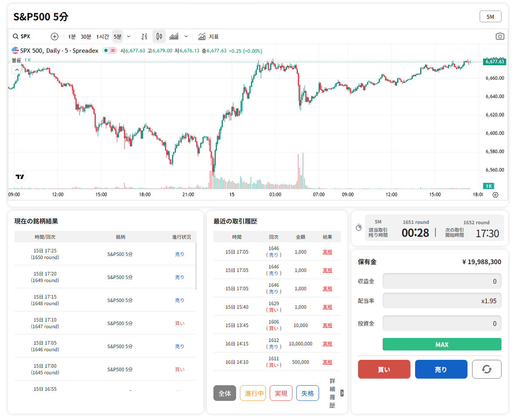Select the candlestick chart style icon
Screen dimensions: 512x420
point(159,37)
